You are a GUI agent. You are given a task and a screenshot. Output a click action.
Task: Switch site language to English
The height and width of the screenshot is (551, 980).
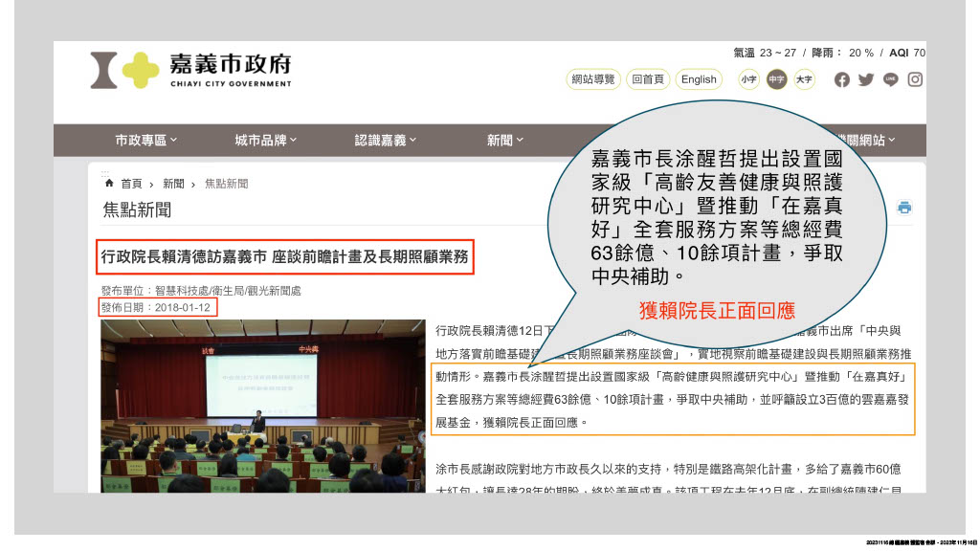click(699, 79)
